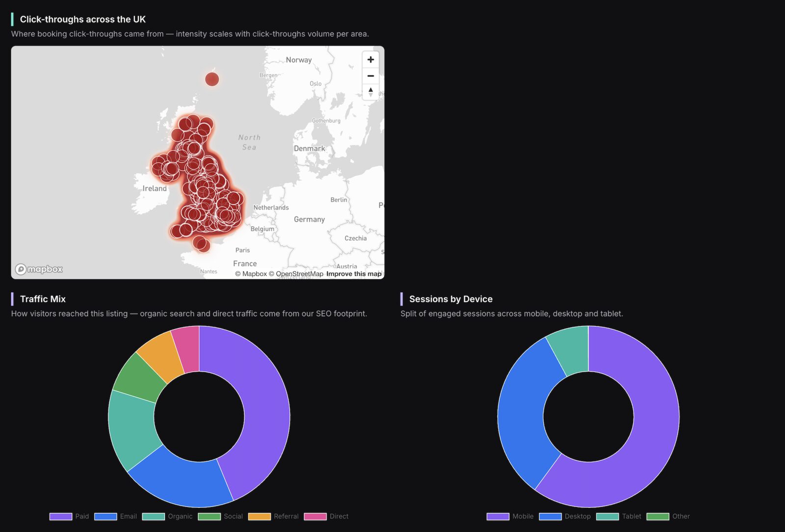Toggle Desktop in device legend
This screenshot has height=532, width=785.
[x=565, y=516]
